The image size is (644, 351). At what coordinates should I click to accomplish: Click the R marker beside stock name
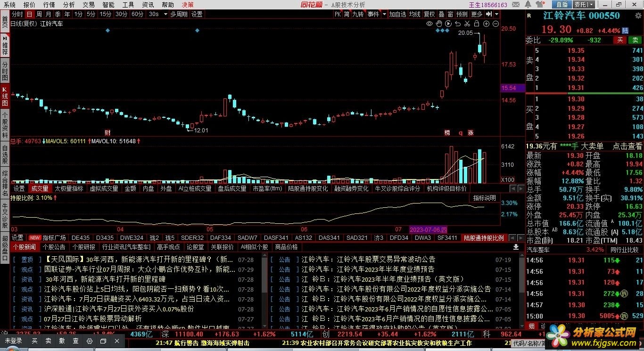(x=529, y=16)
